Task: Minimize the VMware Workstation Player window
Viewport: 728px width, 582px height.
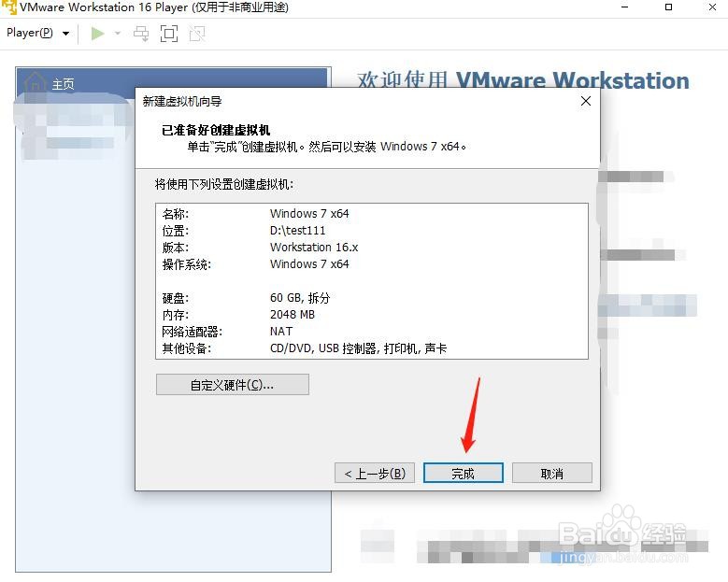Action: pyautogui.click(x=625, y=7)
